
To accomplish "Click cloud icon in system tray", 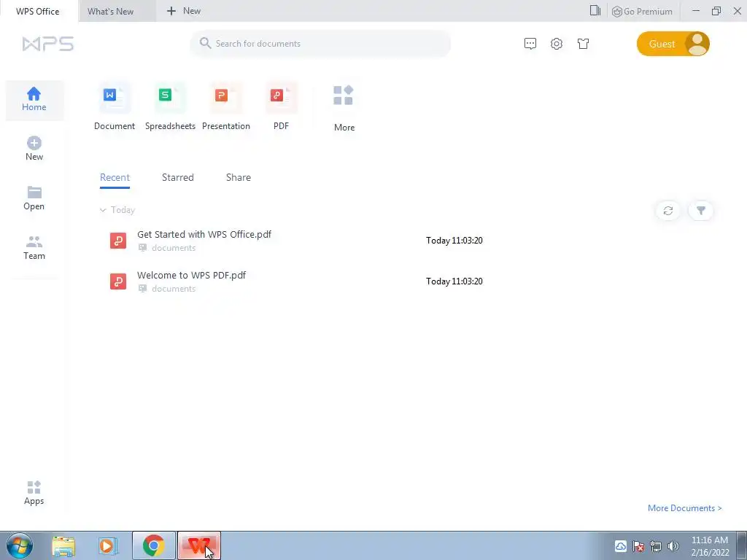I will click(620, 546).
